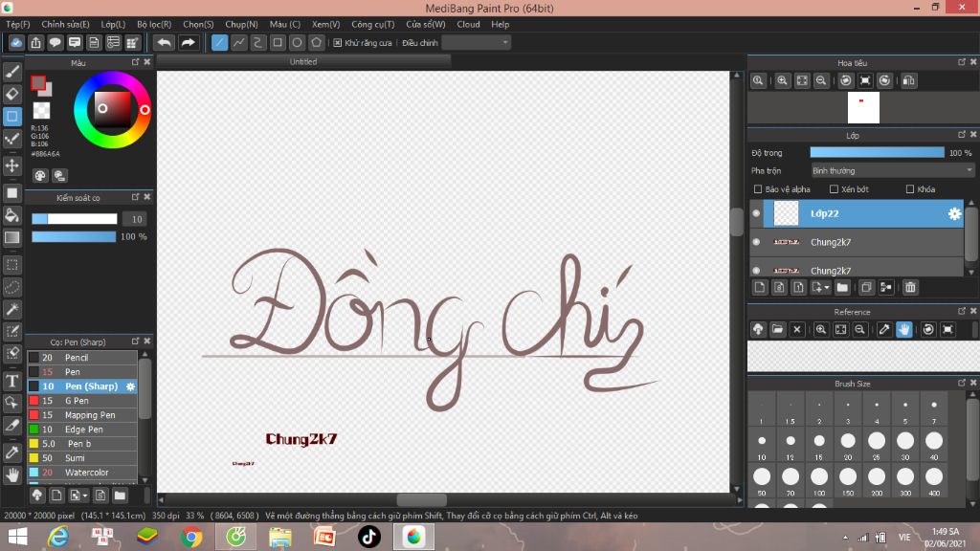Enable the Bảo vệ alpha checkbox
The width and height of the screenshot is (980, 551).
tap(758, 189)
